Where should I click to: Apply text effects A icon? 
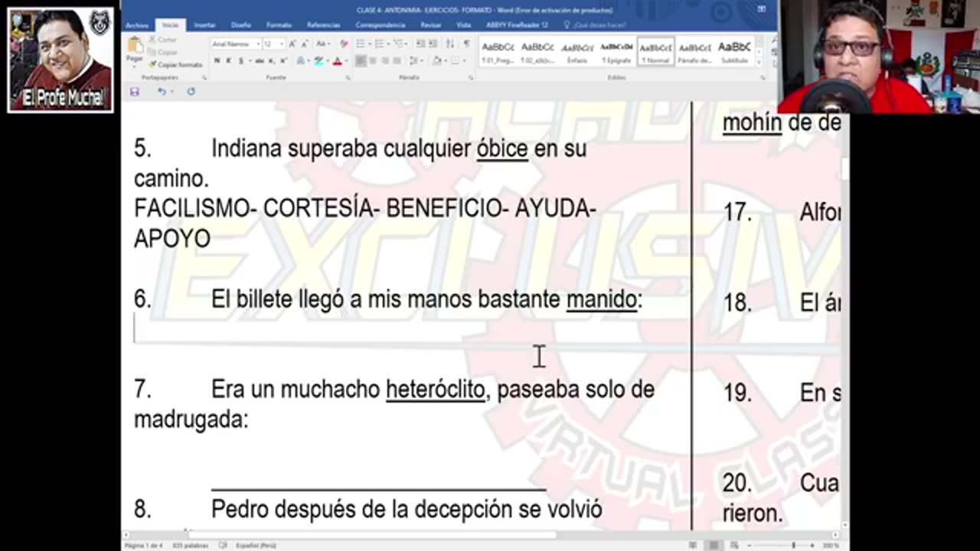[301, 60]
